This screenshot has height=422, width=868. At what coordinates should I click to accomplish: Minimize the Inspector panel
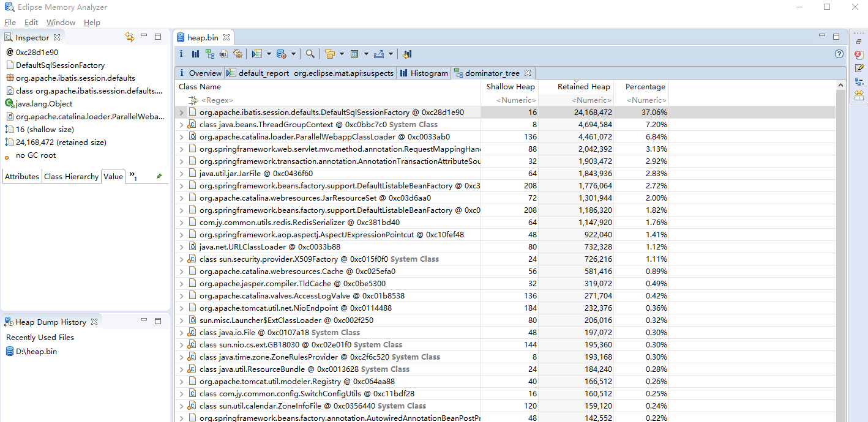144,37
